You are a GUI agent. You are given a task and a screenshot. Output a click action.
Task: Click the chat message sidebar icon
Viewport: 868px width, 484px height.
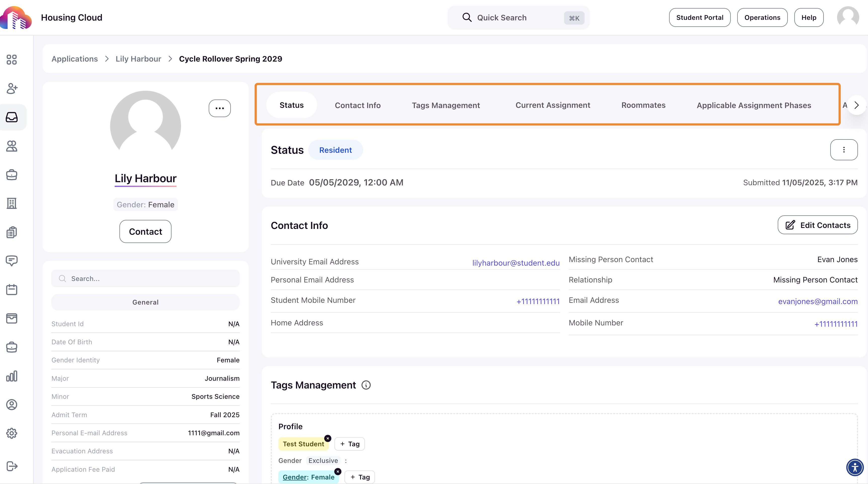pos(12,261)
